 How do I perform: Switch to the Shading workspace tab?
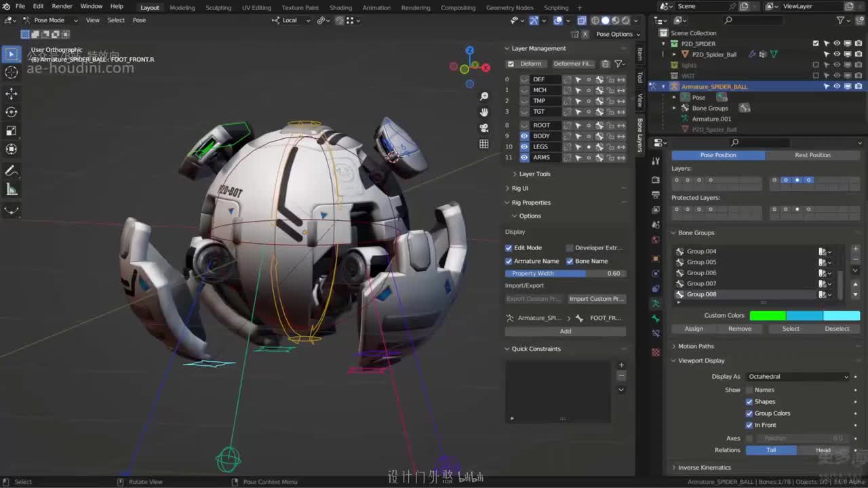pyautogui.click(x=340, y=7)
